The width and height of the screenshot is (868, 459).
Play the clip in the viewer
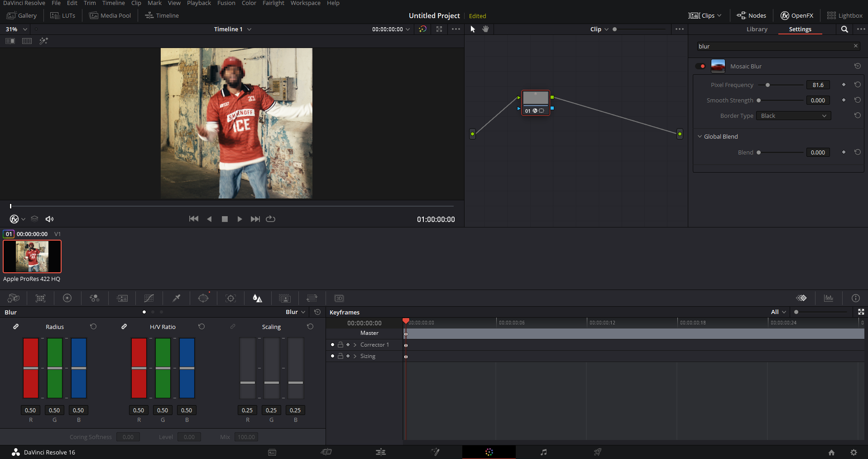240,219
